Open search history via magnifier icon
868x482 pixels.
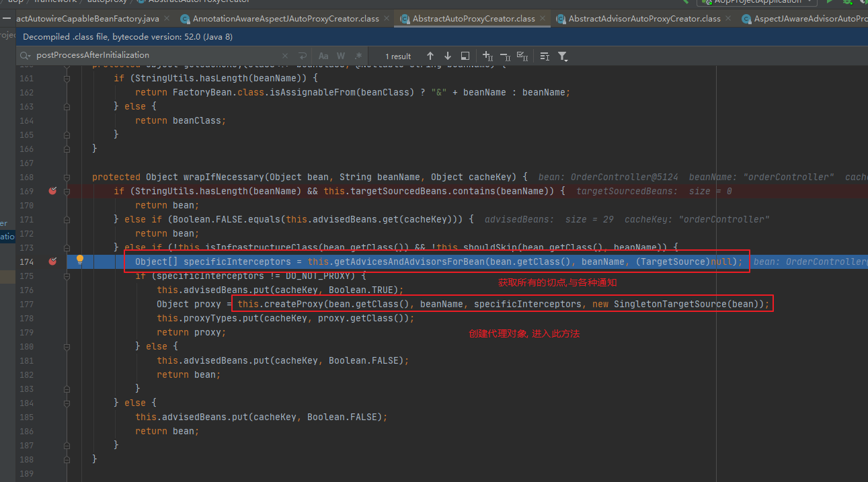[26, 55]
